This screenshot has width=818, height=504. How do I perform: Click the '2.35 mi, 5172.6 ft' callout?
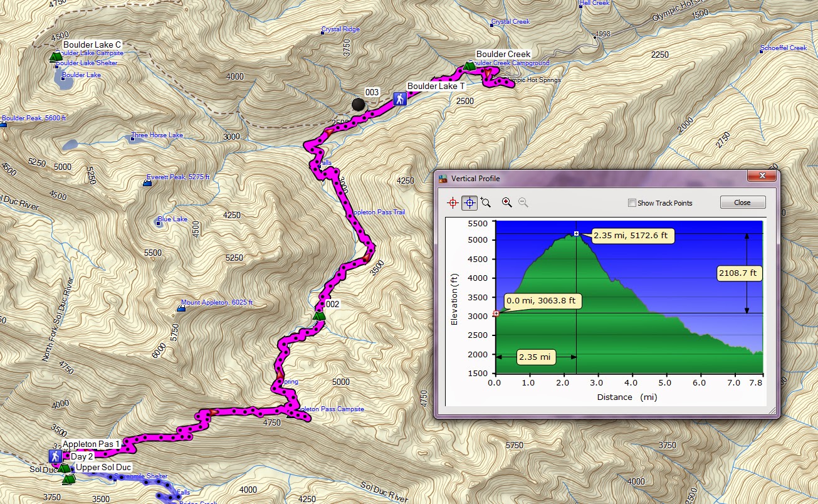coord(632,237)
